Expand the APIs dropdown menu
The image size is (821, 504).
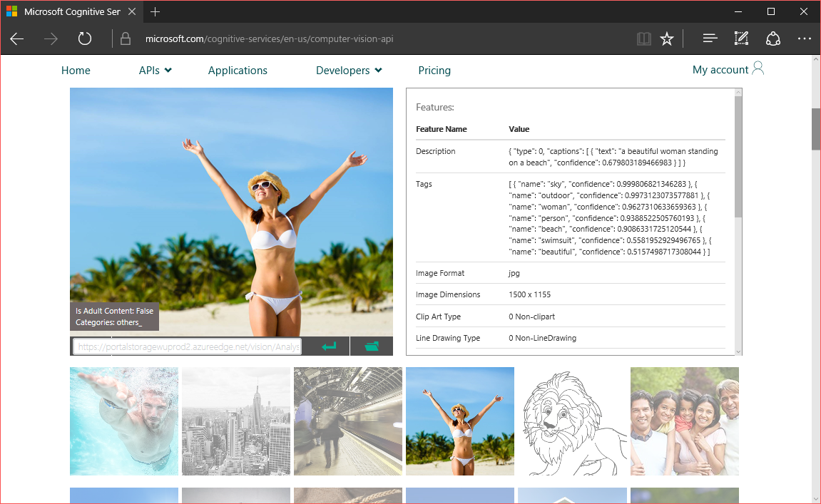coord(155,71)
